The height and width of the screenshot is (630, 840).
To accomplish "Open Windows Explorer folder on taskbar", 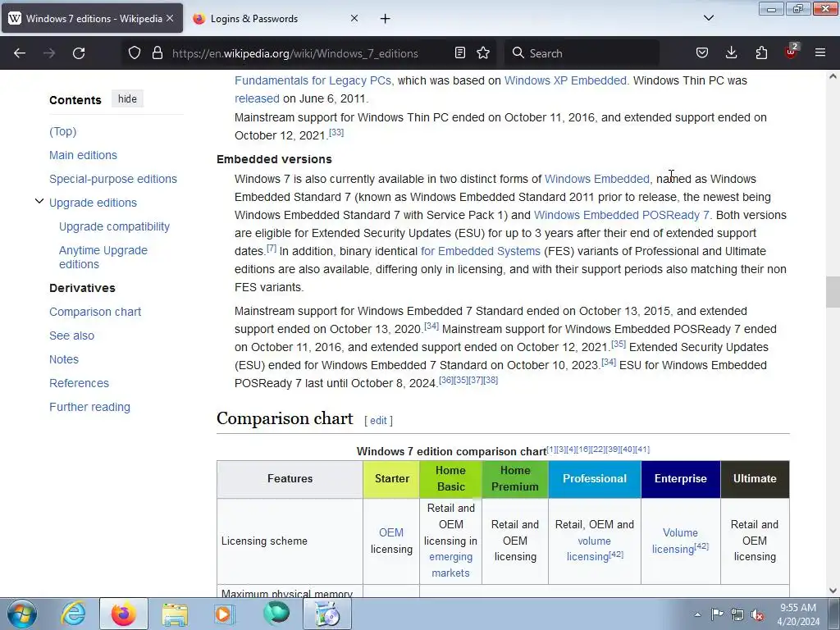I will (175, 614).
